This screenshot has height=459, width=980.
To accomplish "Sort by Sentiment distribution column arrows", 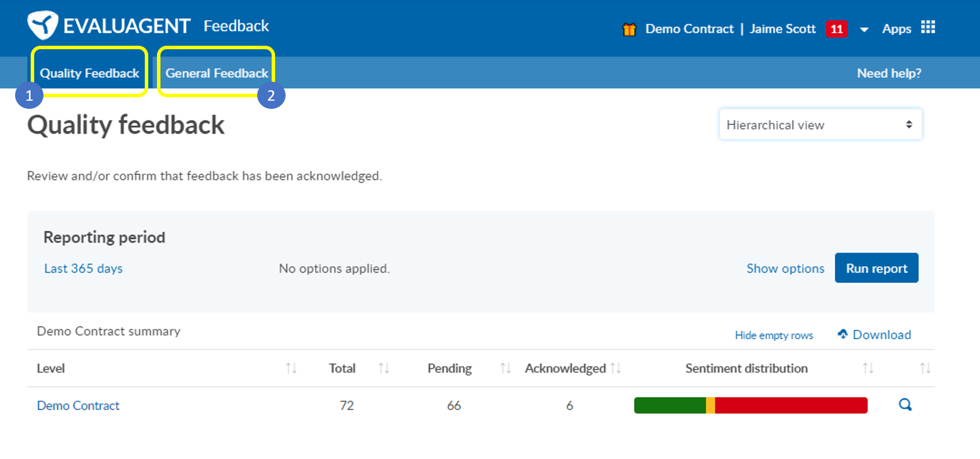I will [x=868, y=368].
